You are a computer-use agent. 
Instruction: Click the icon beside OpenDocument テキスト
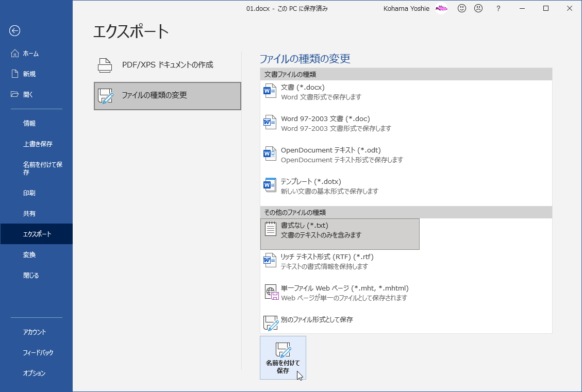pyautogui.click(x=270, y=154)
